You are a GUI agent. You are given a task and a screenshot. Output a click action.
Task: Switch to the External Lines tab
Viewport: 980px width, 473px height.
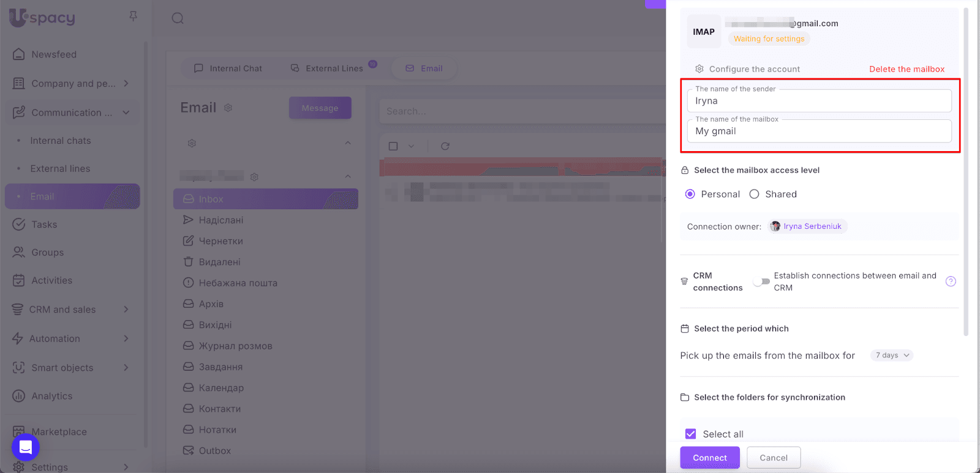tap(328, 69)
